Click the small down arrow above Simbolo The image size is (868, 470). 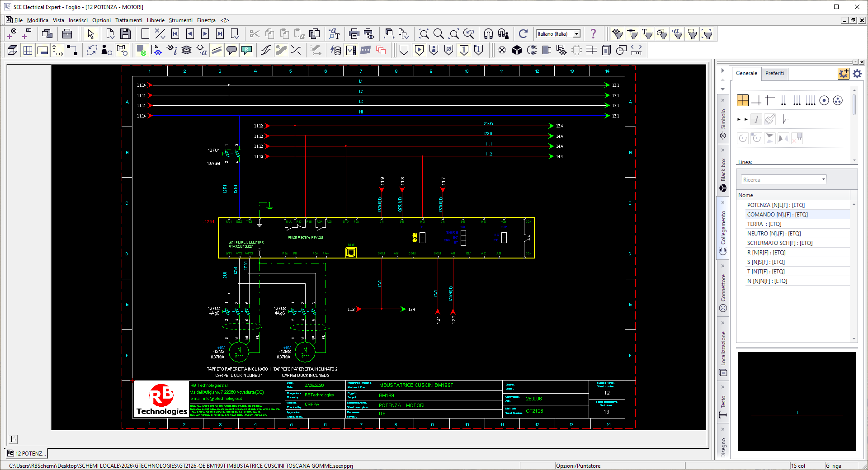(x=722, y=89)
